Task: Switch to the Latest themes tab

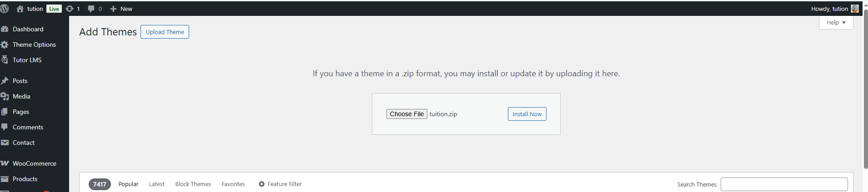Action: pyautogui.click(x=156, y=184)
